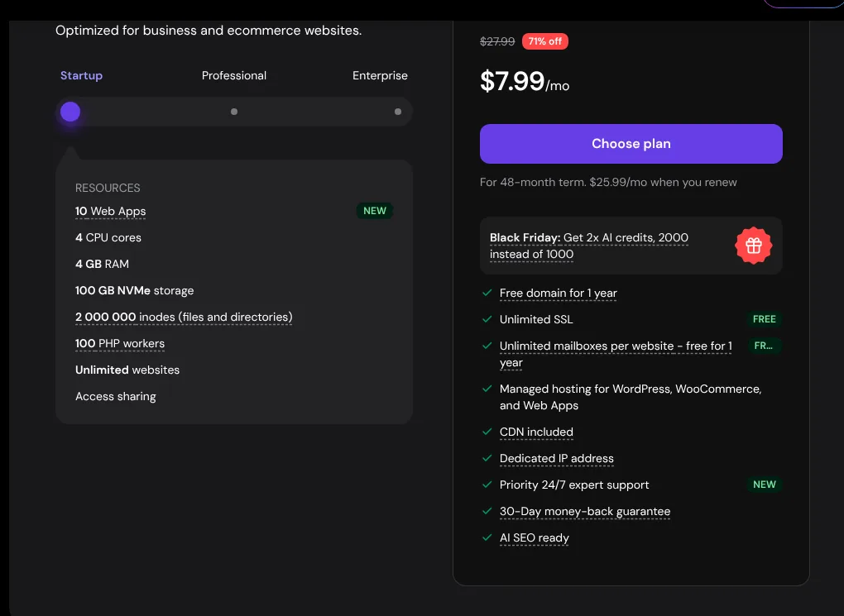Click the 48-month term renewal note
Screen dimensions: 844x616
(x=608, y=183)
